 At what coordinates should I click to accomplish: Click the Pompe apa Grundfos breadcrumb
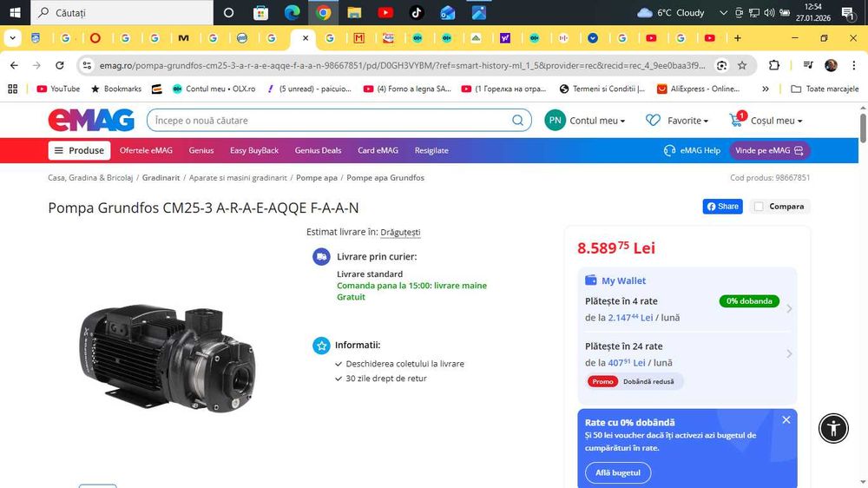(385, 178)
